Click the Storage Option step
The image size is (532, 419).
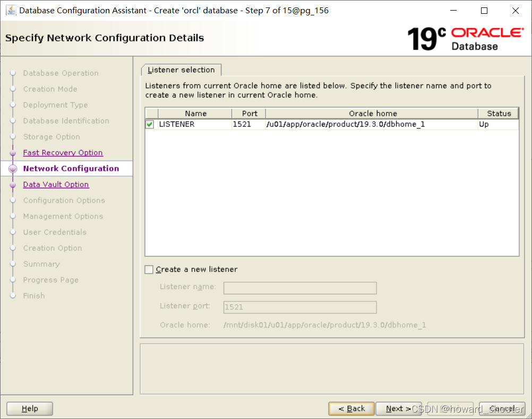click(52, 137)
